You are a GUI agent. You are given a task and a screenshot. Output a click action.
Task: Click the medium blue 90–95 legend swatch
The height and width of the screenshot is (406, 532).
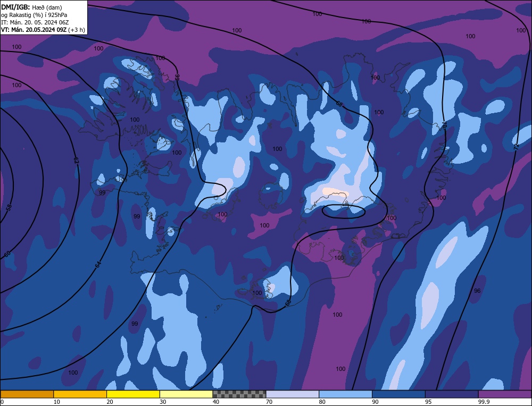pos(398,394)
